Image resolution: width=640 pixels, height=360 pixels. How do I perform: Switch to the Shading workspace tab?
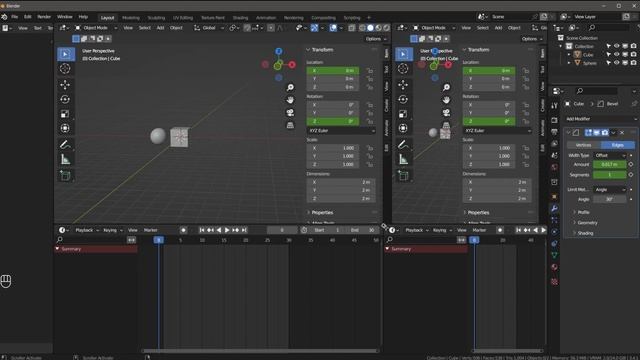(240, 18)
